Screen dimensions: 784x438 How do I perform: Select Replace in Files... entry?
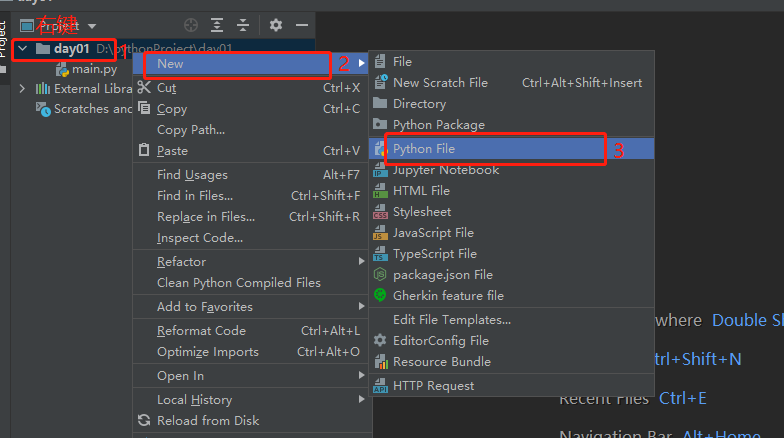tap(250, 217)
